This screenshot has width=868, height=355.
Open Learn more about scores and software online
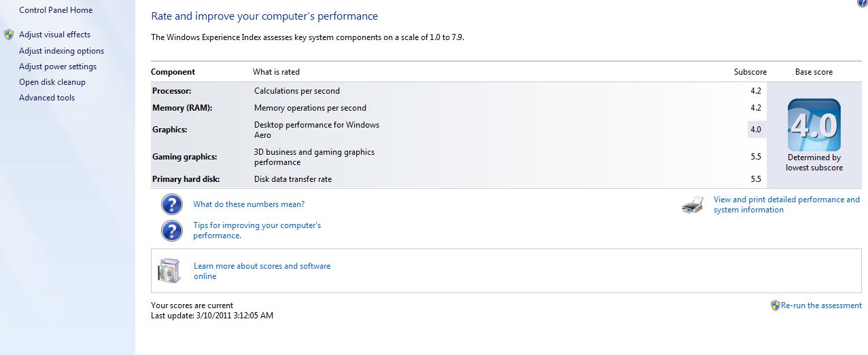pyautogui.click(x=262, y=271)
